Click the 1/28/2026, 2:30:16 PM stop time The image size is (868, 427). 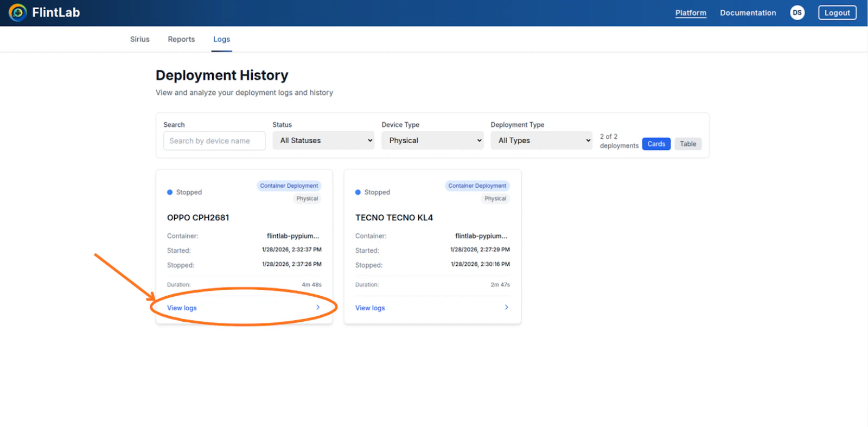click(480, 264)
